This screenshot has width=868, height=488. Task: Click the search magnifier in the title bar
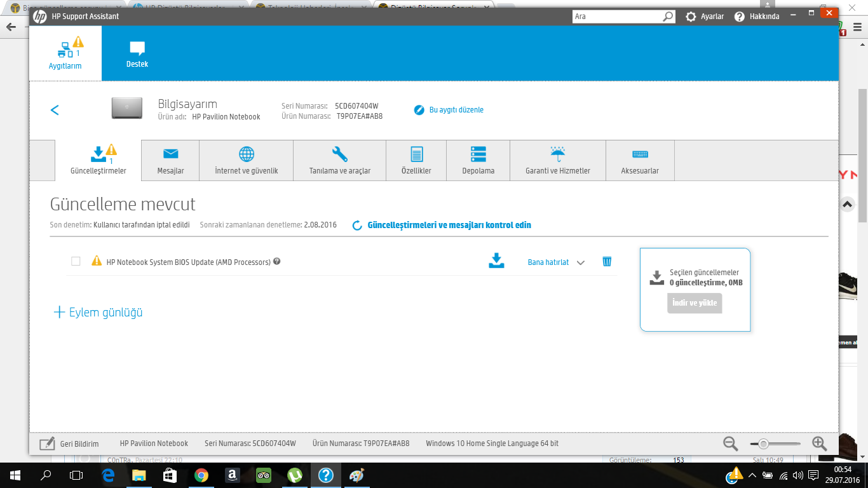[668, 17]
